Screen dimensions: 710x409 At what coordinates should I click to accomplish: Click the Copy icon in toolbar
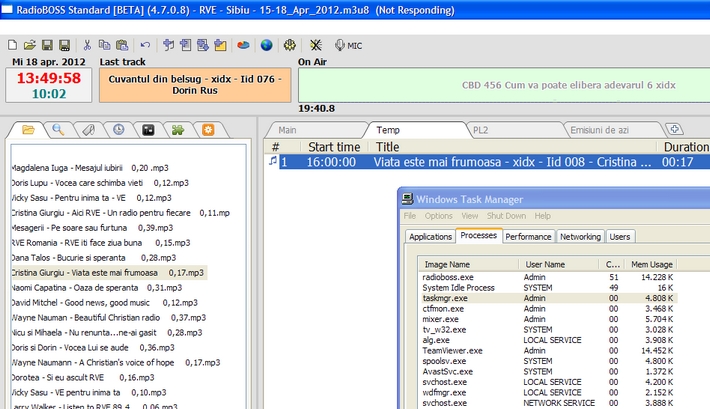click(x=105, y=45)
